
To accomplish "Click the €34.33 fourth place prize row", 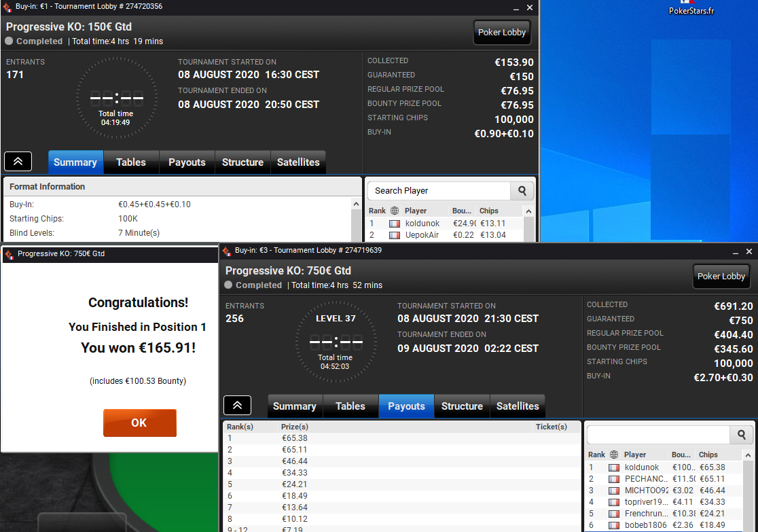I will click(x=401, y=473).
